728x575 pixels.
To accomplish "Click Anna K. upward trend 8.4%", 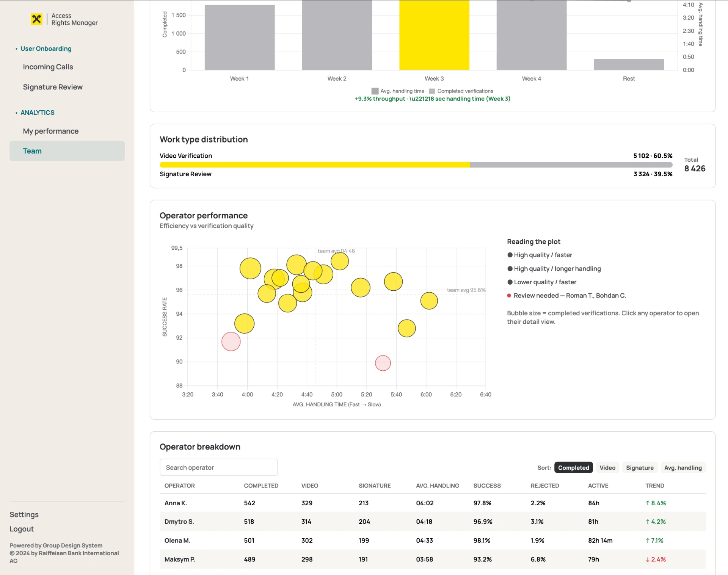I will (656, 503).
